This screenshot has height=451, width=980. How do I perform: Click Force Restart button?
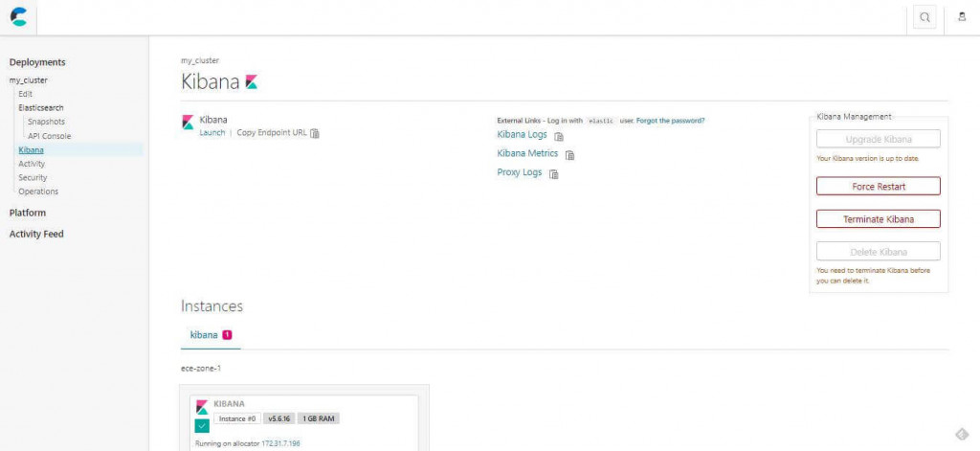879,187
